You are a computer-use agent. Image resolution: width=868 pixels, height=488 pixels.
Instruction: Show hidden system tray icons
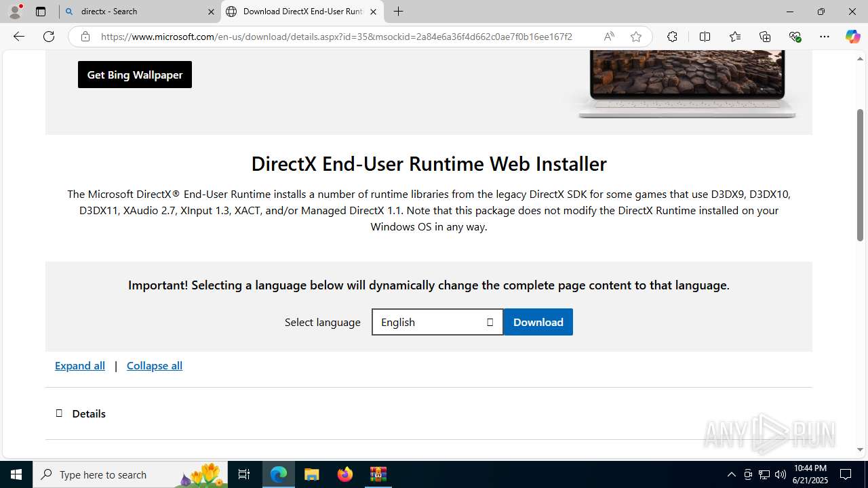[731, 474]
